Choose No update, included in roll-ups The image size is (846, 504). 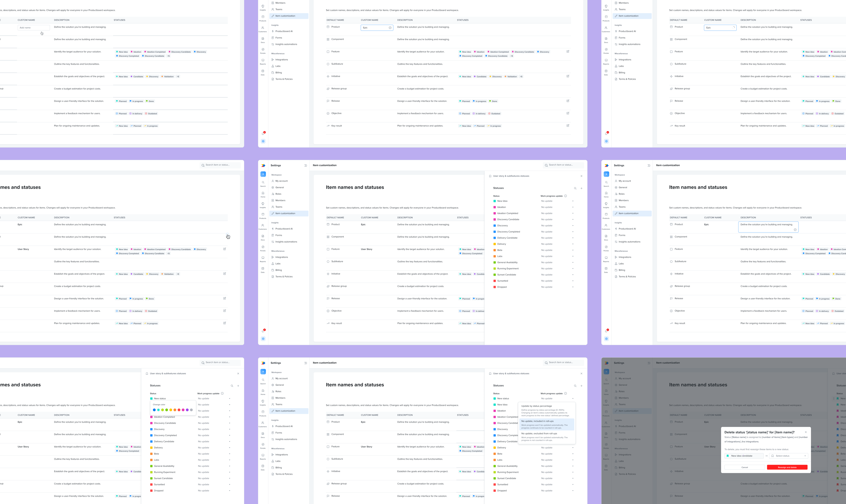547,424
